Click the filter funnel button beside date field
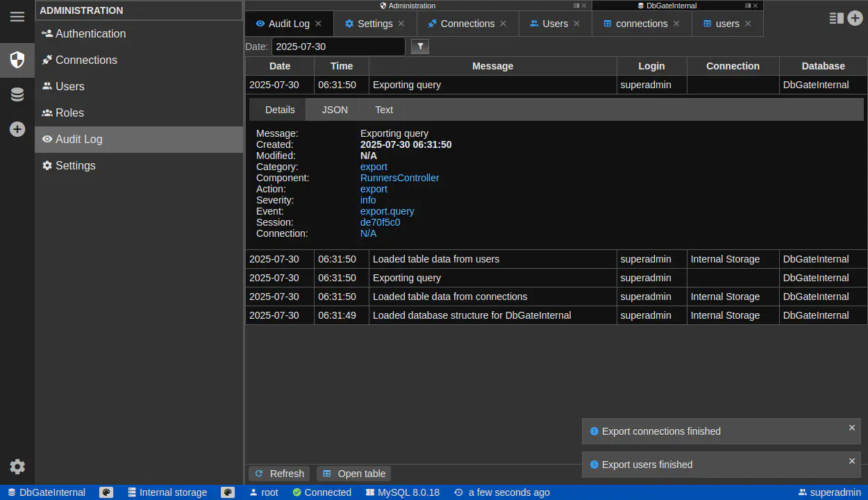The width and height of the screenshot is (868, 500). [x=420, y=47]
